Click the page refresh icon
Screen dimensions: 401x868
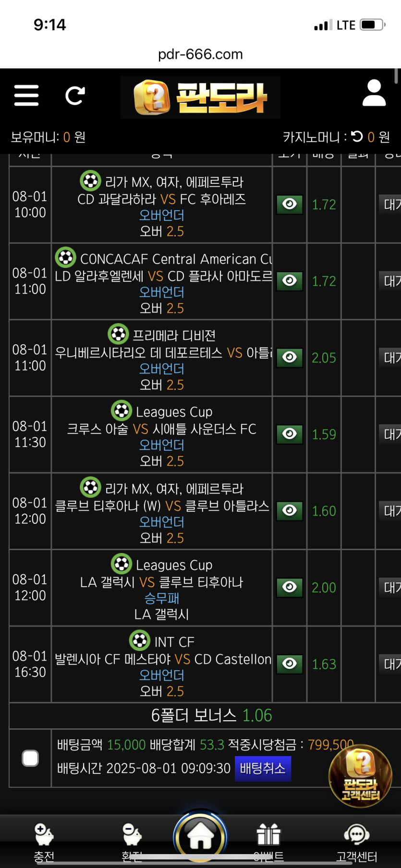coord(75,96)
